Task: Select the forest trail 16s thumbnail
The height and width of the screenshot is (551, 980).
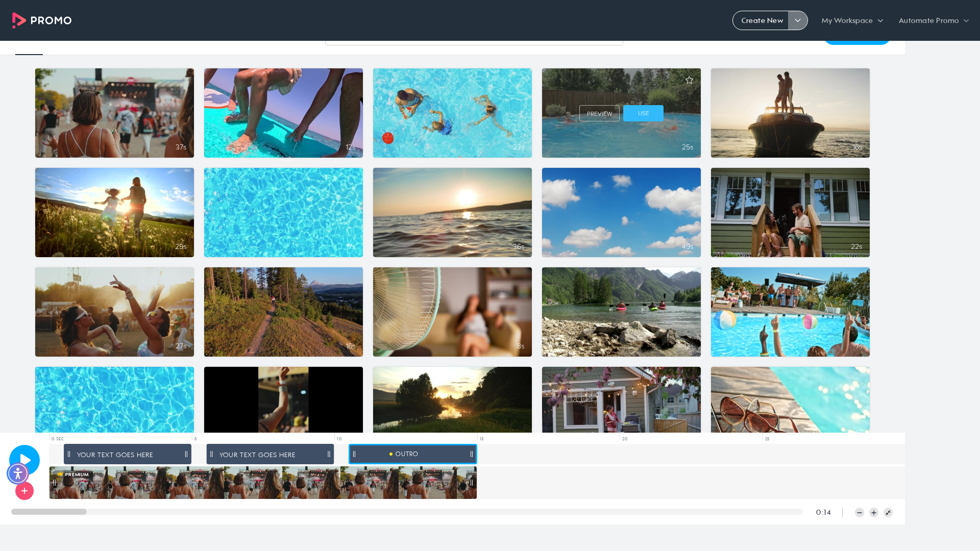Action: [x=283, y=312]
